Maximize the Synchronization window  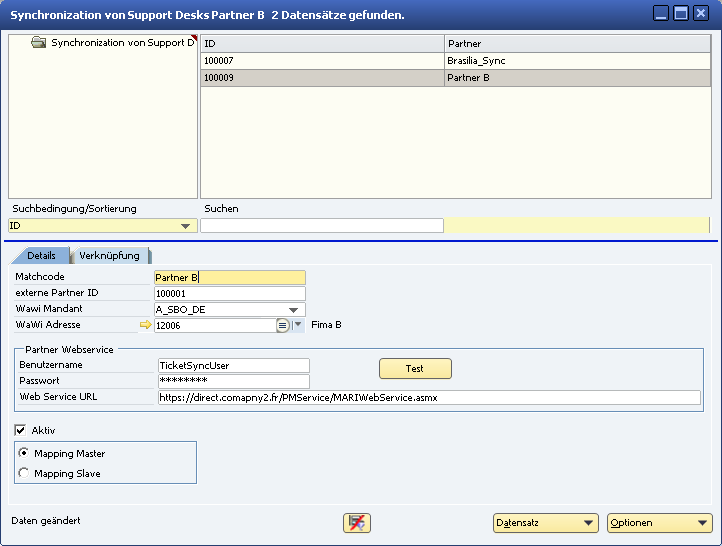681,14
